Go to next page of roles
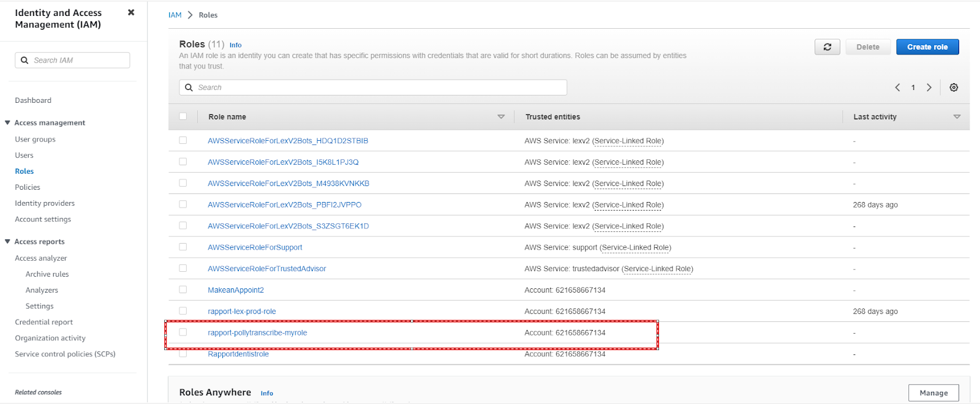 pyautogui.click(x=929, y=88)
